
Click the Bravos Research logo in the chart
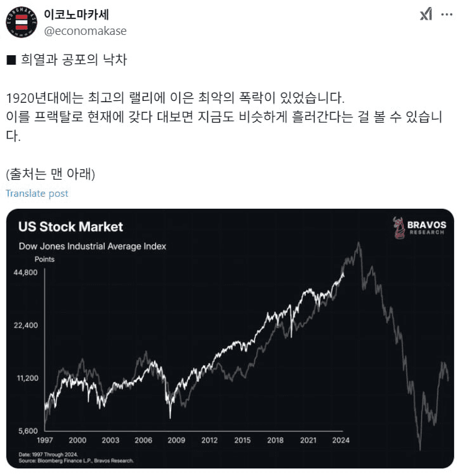[x=420, y=228]
